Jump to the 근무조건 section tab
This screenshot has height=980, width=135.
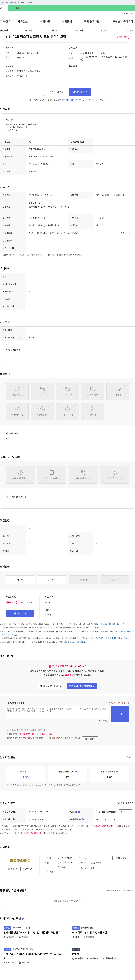click(x=29, y=30)
